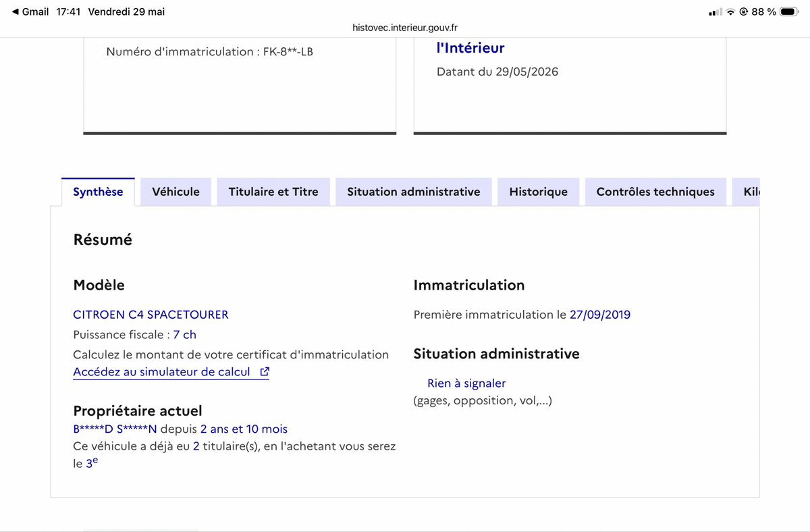The width and height of the screenshot is (810, 532).
Task: Open the Historique tab
Action: click(538, 192)
